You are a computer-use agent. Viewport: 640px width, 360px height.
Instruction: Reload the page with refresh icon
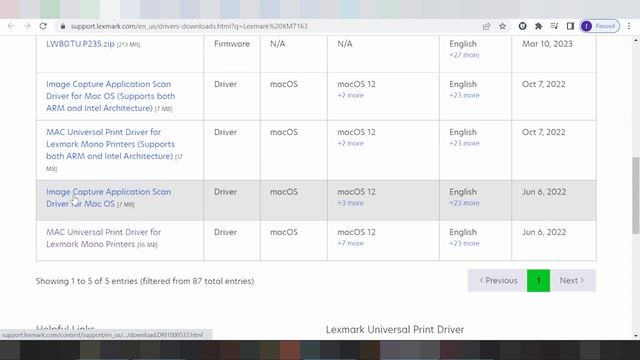[x=43, y=26]
